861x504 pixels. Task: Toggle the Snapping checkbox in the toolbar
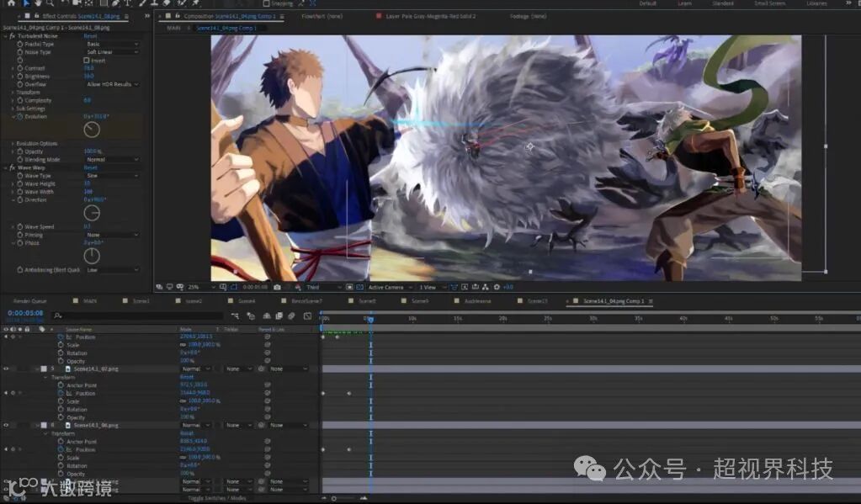(x=266, y=3)
